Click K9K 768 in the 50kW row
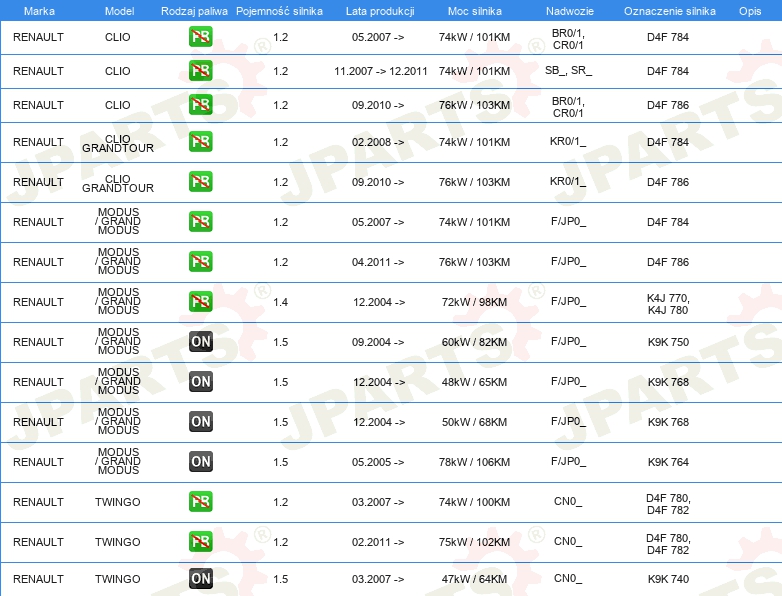The height and width of the screenshot is (596, 782). pyautogui.click(x=668, y=422)
